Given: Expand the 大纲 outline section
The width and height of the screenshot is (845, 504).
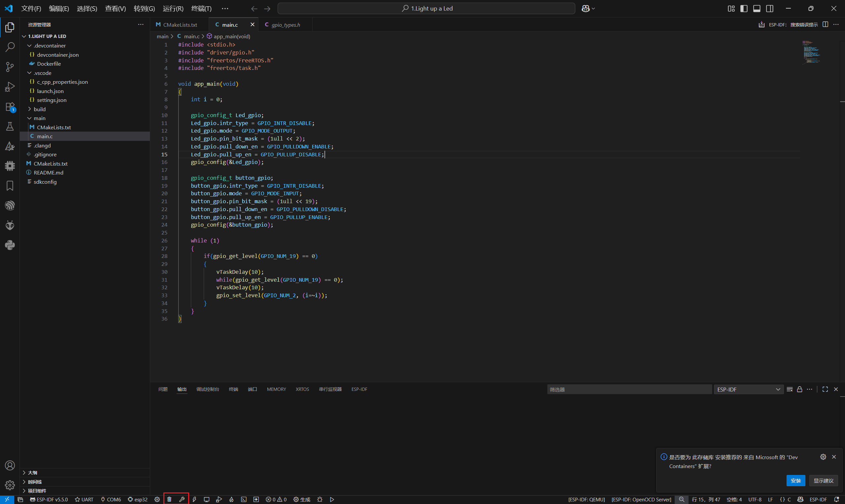Looking at the screenshot, I should (x=33, y=472).
